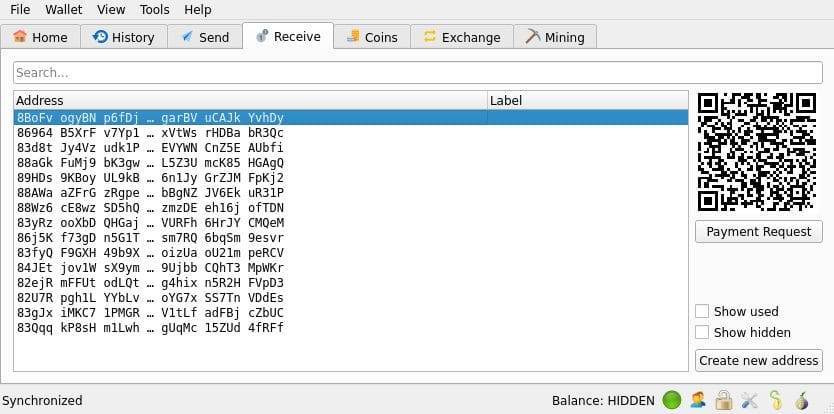Click the clock icon on History tab
Screen dimensions: 834x414
pos(100,37)
